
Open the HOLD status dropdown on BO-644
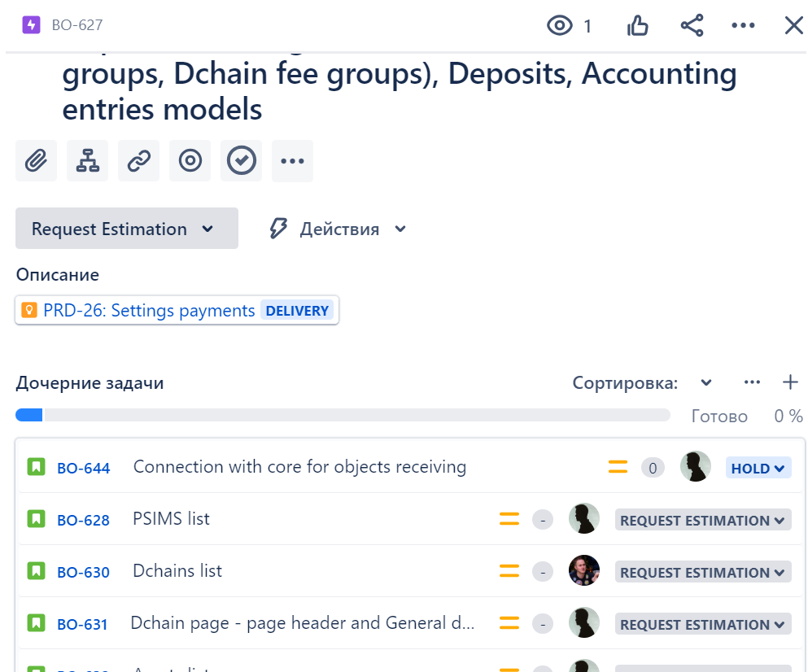[x=758, y=468]
